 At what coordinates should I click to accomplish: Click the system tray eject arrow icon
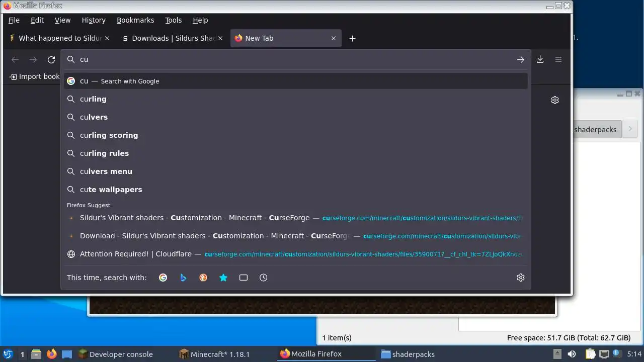[x=557, y=354]
